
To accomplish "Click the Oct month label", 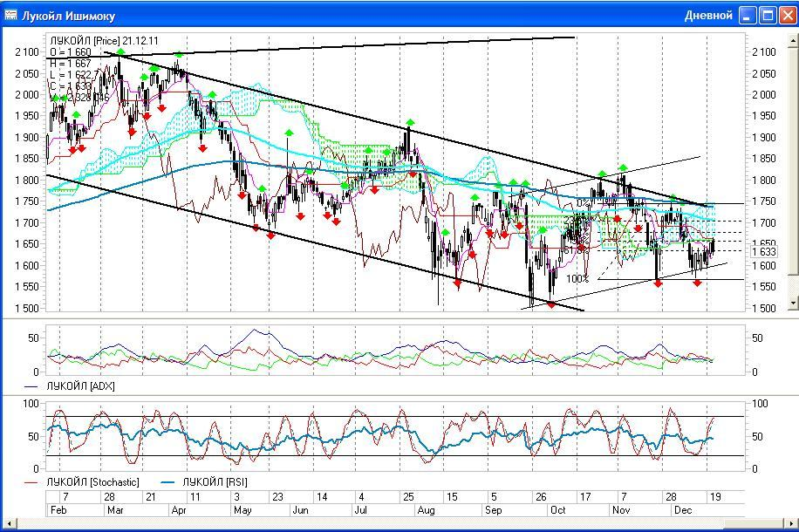I will tap(558, 510).
